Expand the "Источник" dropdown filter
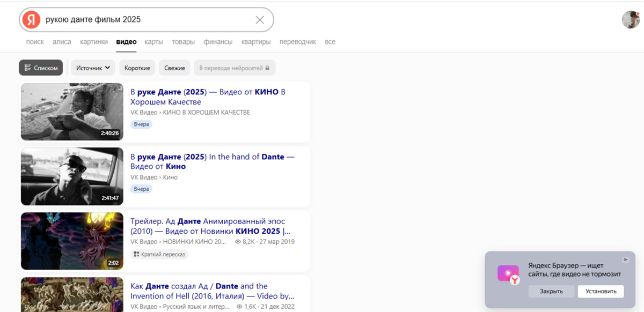 93,68
